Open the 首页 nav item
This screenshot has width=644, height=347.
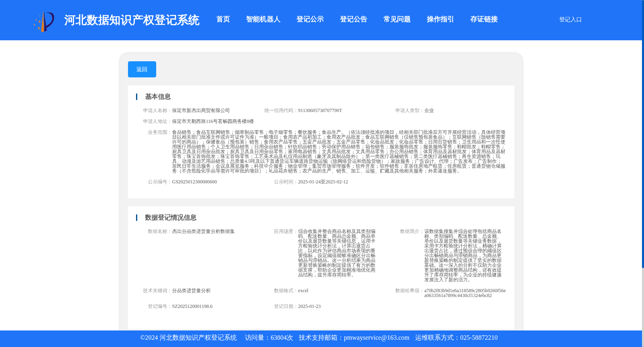pos(223,19)
